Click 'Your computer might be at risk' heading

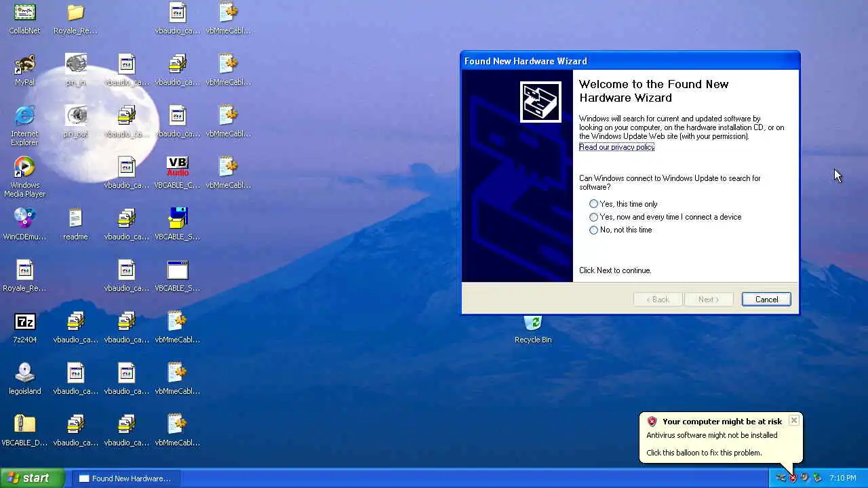(722, 422)
